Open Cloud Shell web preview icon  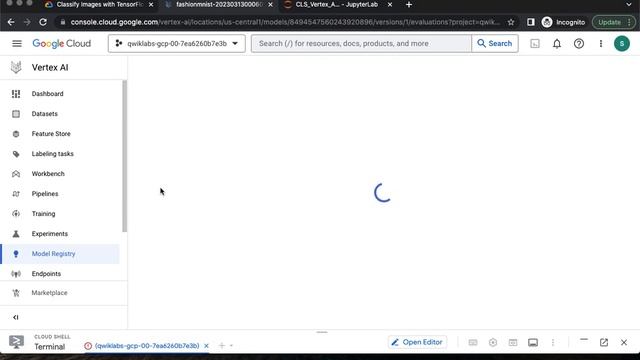point(513,342)
